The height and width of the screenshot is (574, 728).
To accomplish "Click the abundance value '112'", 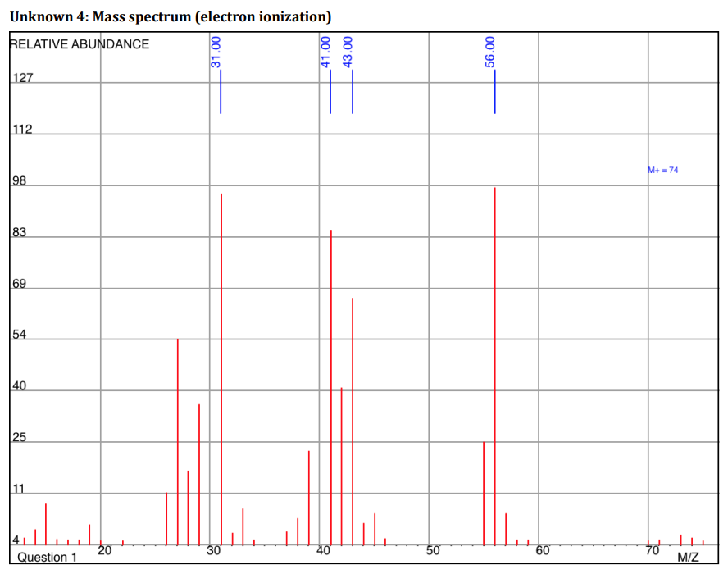I will (22, 129).
